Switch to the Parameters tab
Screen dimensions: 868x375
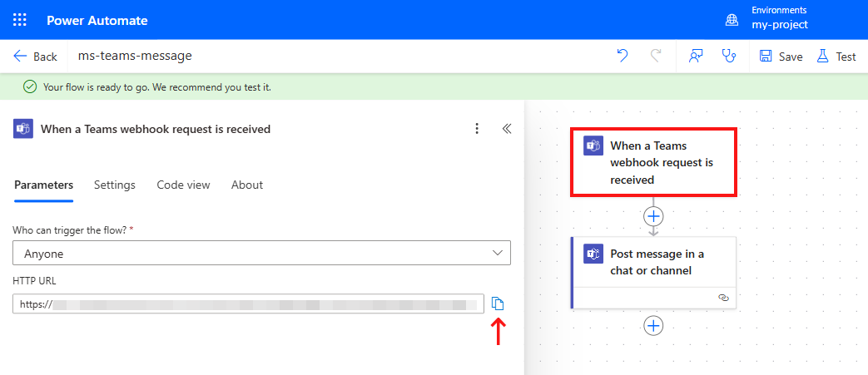click(44, 185)
